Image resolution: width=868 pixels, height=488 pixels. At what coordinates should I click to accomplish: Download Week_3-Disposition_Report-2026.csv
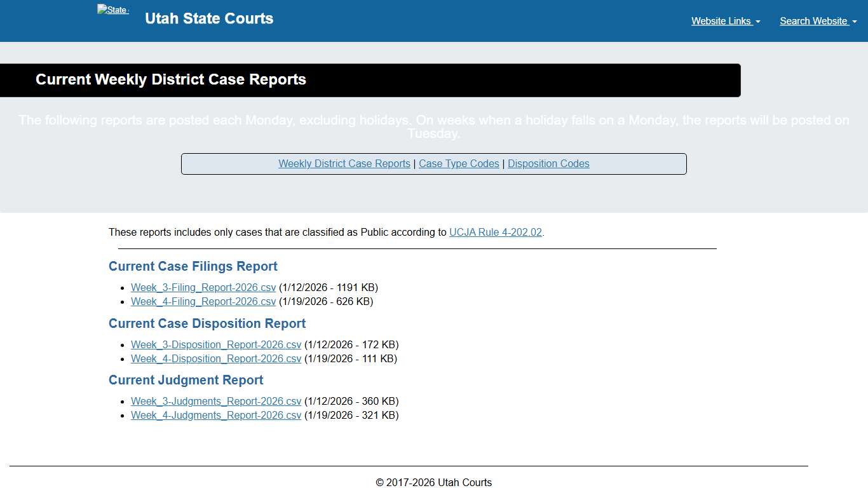[215, 344]
